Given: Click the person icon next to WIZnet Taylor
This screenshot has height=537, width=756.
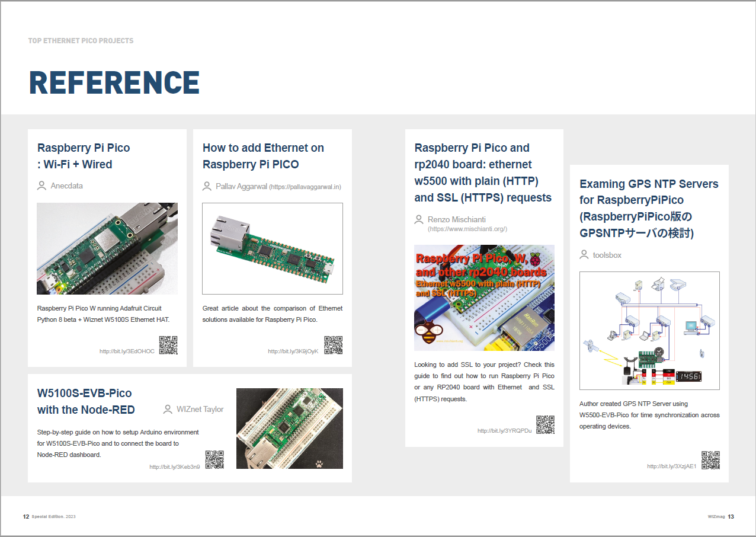Looking at the screenshot, I should [x=168, y=409].
